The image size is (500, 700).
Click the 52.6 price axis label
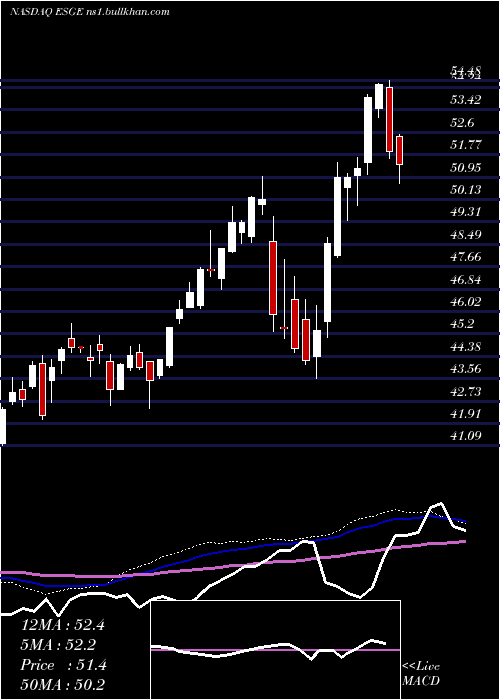coord(462,122)
